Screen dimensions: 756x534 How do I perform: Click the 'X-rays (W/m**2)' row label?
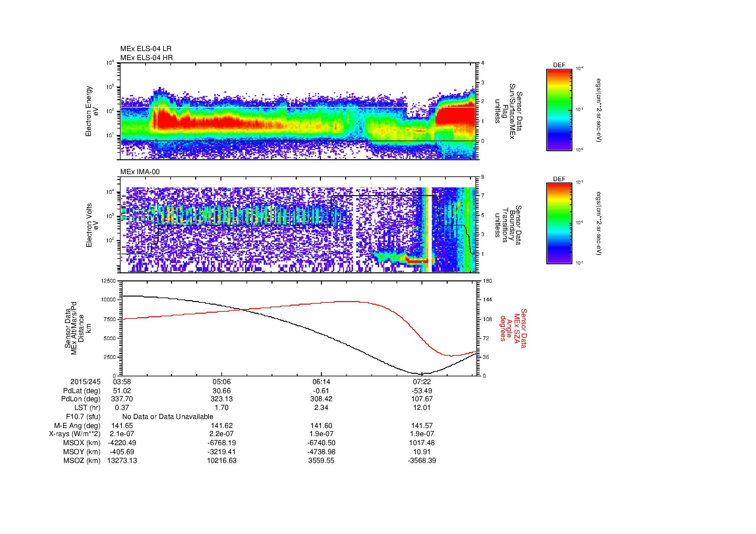[74, 434]
